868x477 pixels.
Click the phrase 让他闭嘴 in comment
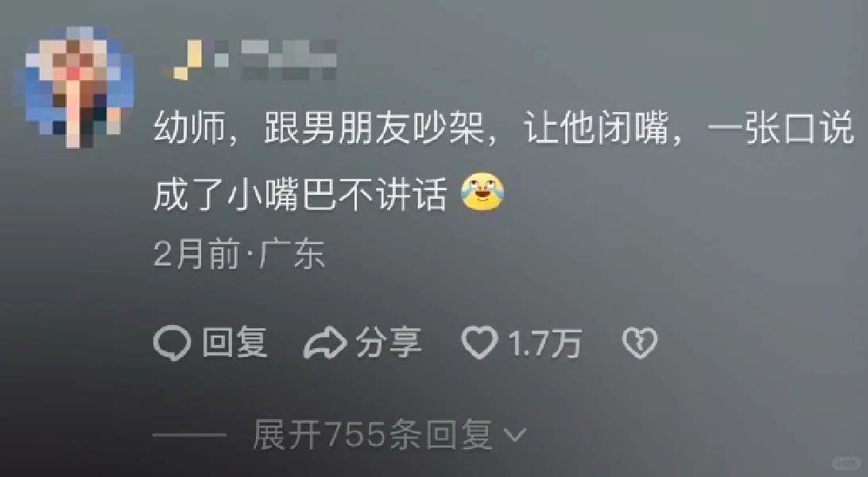pyautogui.click(x=595, y=128)
